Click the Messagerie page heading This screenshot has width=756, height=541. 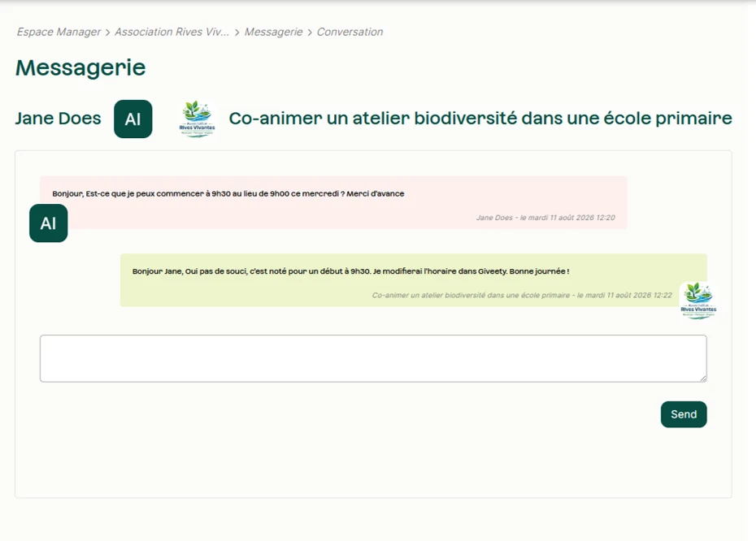[80, 67]
